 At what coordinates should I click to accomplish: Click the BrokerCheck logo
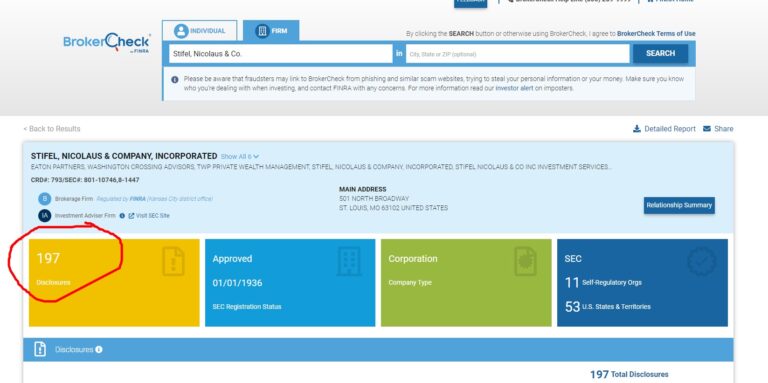tap(107, 43)
